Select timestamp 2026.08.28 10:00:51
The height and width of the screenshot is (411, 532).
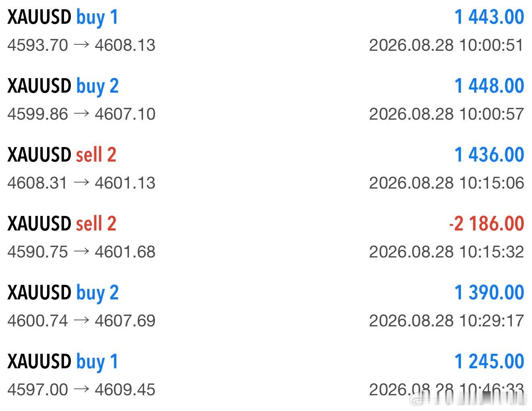[x=447, y=45]
